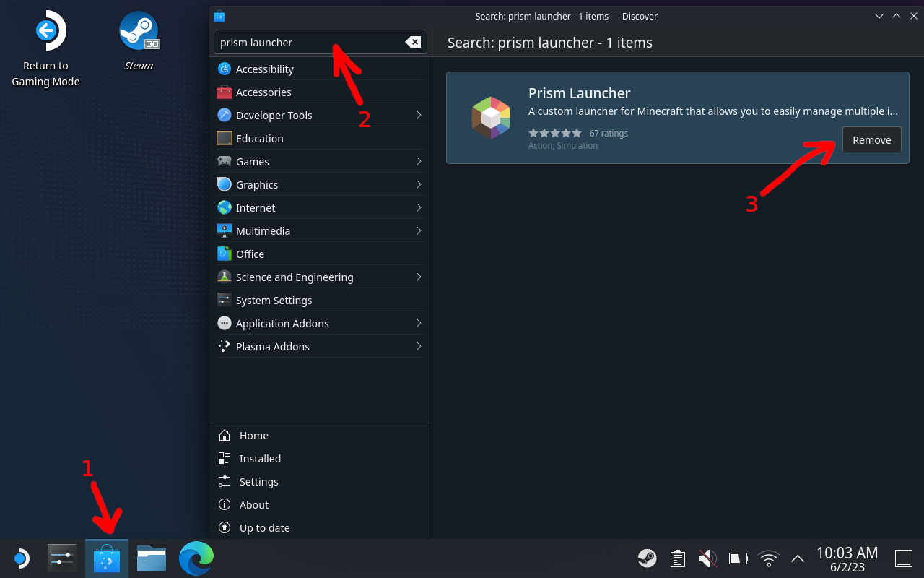The width and height of the screenshot is (924, 578).
Task: Go to the Home page
Action: coord(321,436)
